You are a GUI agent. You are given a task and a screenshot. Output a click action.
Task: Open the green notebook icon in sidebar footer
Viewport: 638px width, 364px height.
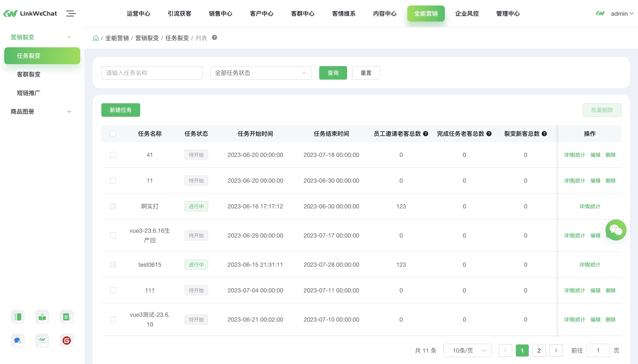18,317
